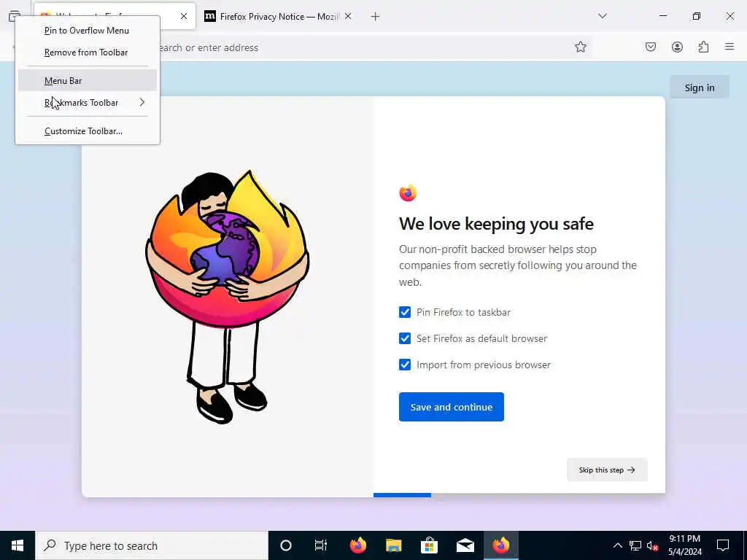Image resolution: width=747 pixels, height=560 pixels.
Task: Expand the Bookmarks Toolbar submenu arrow
Action: pyautogui.click(x=142, y=102)
